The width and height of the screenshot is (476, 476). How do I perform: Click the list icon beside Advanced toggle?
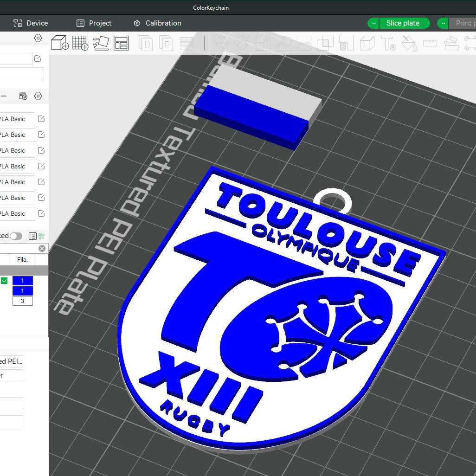click(x=32, y=236)
